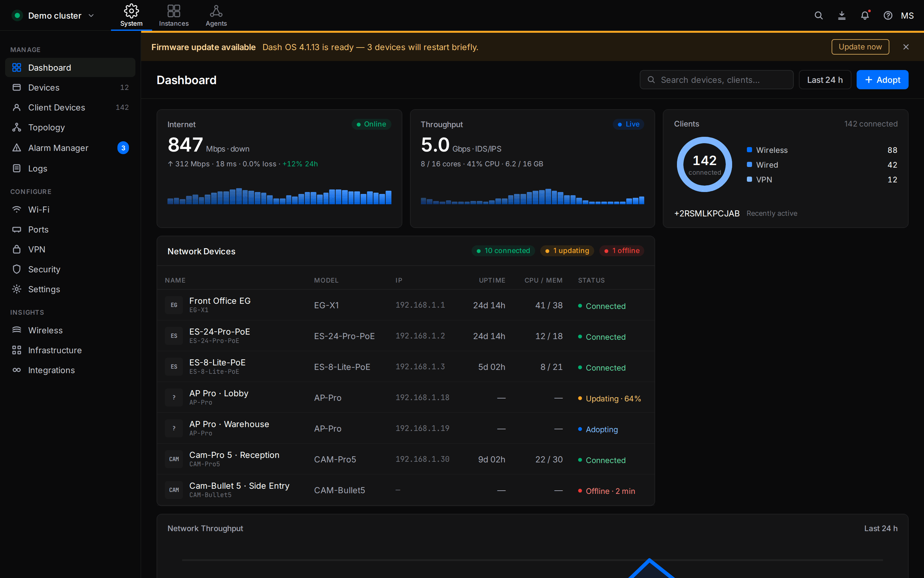924x578 pixels.
Task: Click the NAME column header
Action: (175, 280)
